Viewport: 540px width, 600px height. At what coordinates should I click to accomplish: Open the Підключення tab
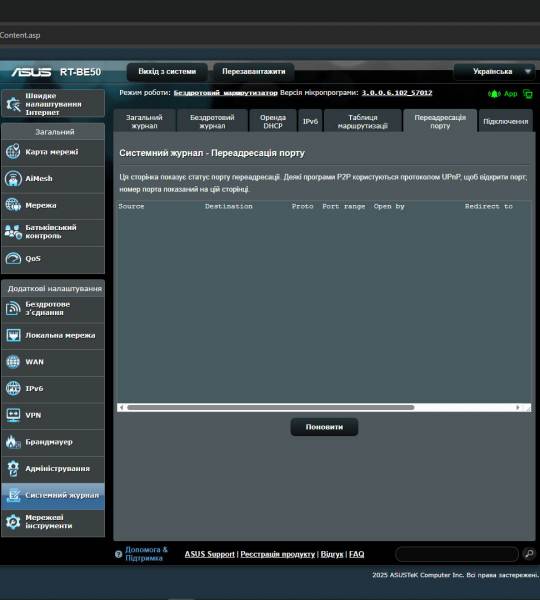click(x=506, y=121)
